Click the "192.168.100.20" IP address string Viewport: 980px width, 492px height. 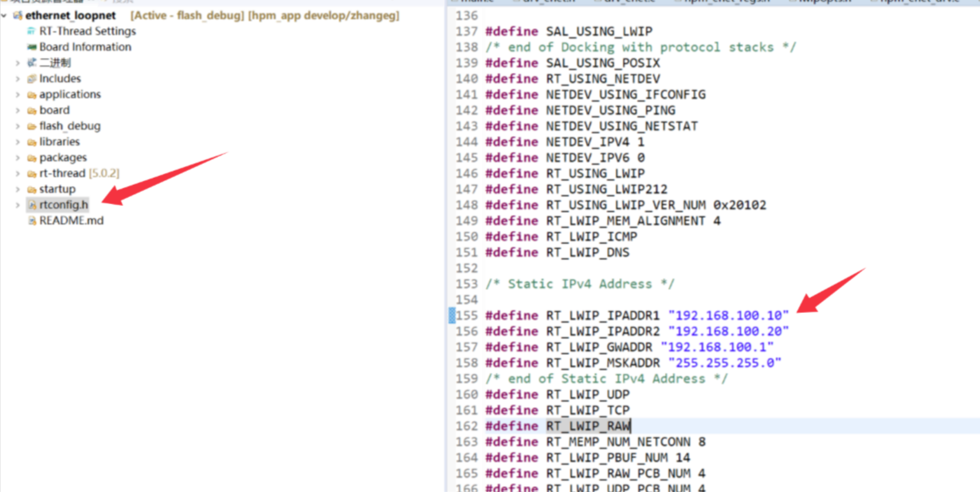pos(728,331)
